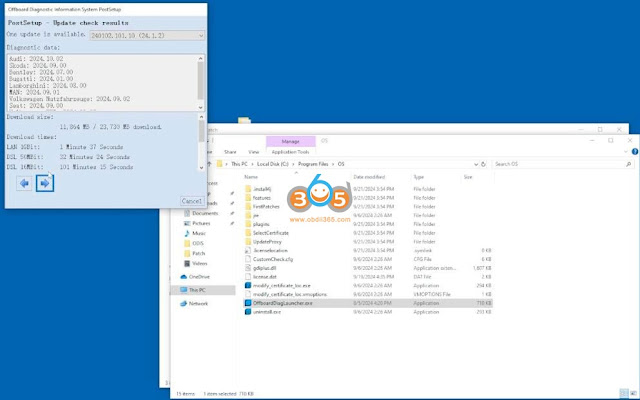Open the View ribbon tab

[x=253, y=152]
